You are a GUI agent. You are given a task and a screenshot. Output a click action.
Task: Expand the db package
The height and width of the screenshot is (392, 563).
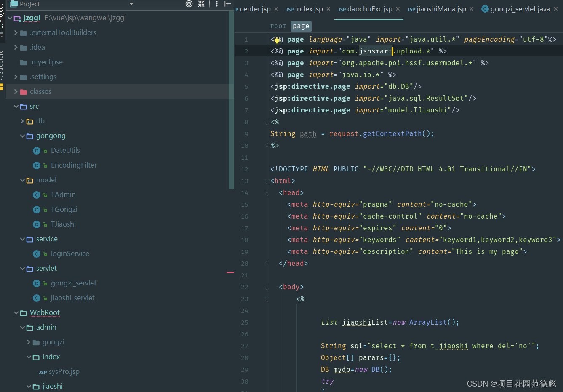(22, 121)
